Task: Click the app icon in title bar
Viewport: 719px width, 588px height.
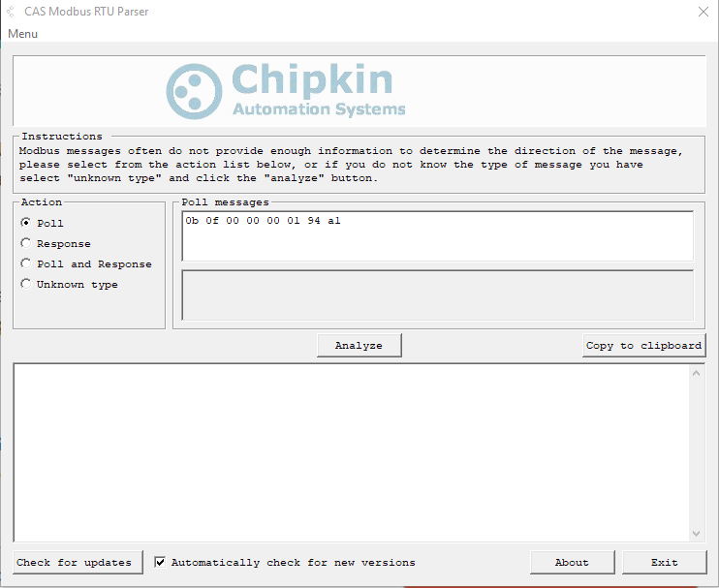Action: click(x=10, y=12)
